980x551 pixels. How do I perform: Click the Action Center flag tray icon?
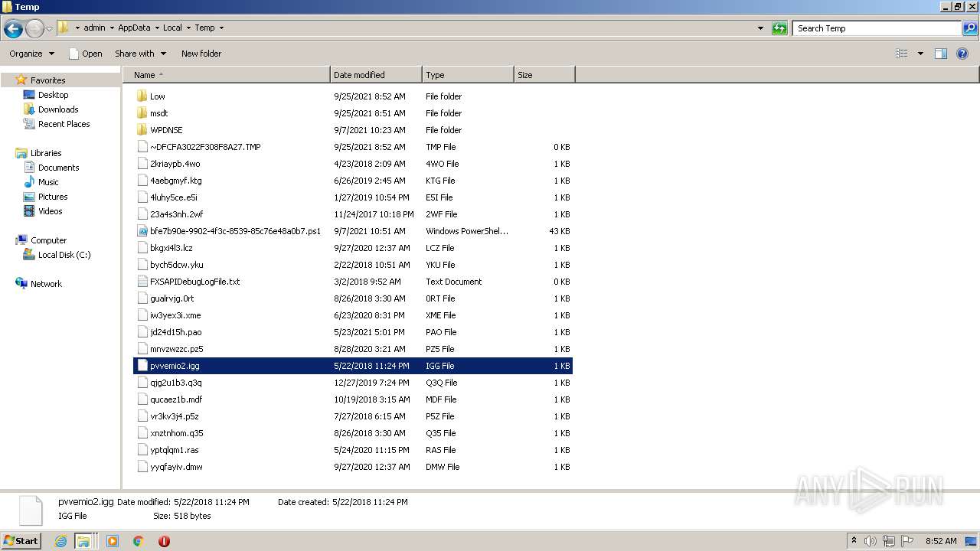click(x=907, y=541)
